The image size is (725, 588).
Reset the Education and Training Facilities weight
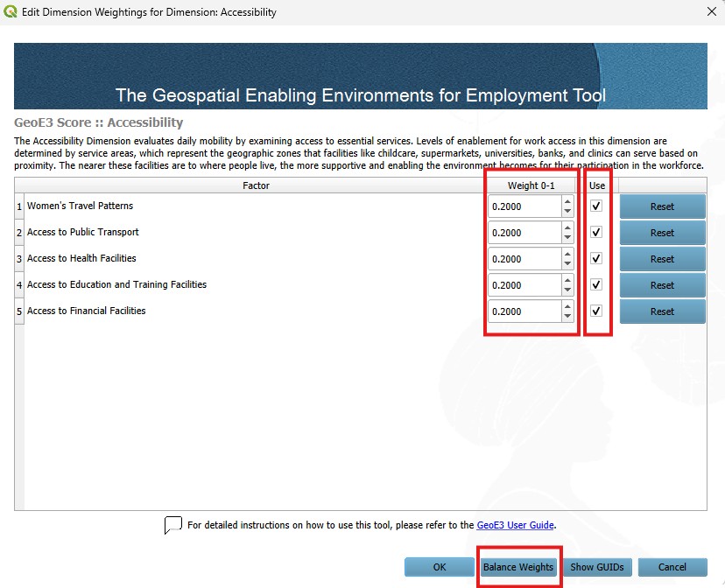(x=662, y=285)
